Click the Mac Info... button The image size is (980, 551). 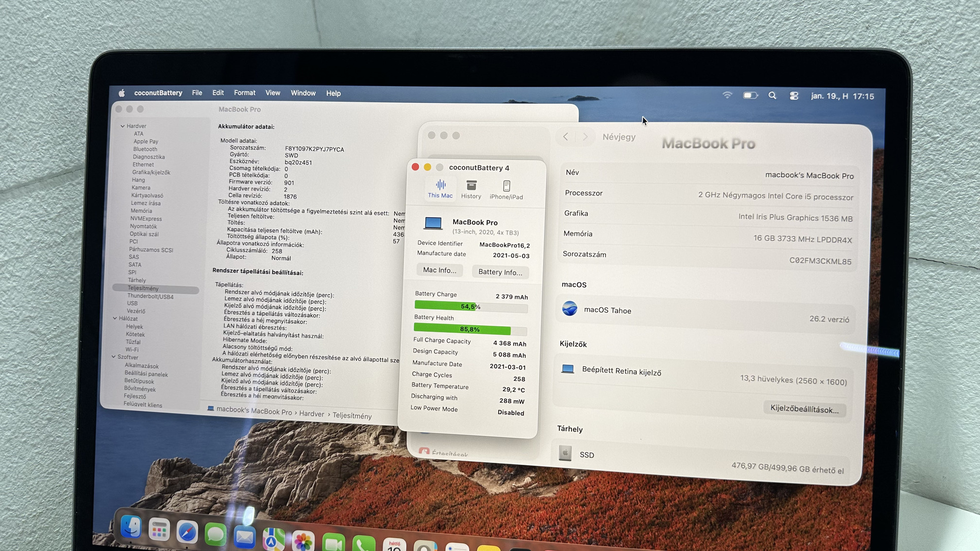pos(440,270)
